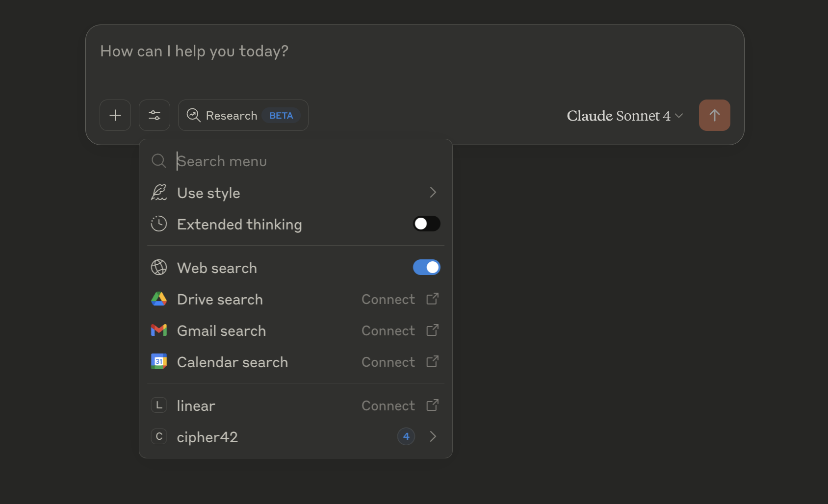Image resolution: width=828 pixels, height=504 pixels.
Task: Open the Claude Sonnet 4 model dropdown
Action: (x=624, y=116)
